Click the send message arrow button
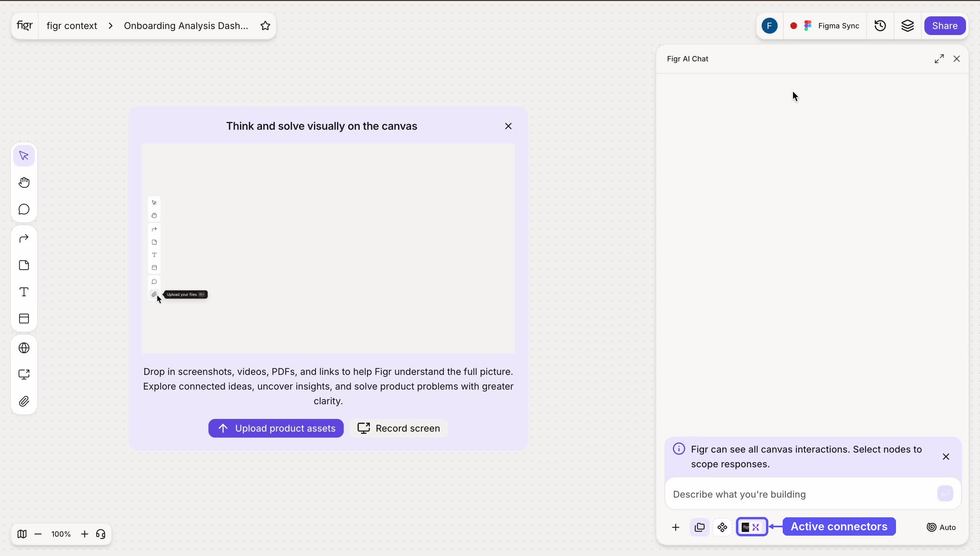 coord(945,493)
